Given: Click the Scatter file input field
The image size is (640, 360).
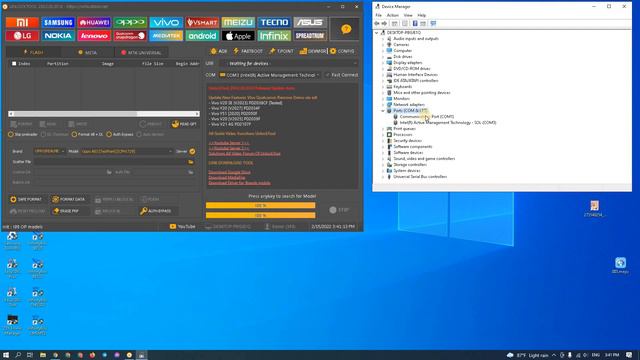Looking at the screenshot, I should (x=110, y=162).
